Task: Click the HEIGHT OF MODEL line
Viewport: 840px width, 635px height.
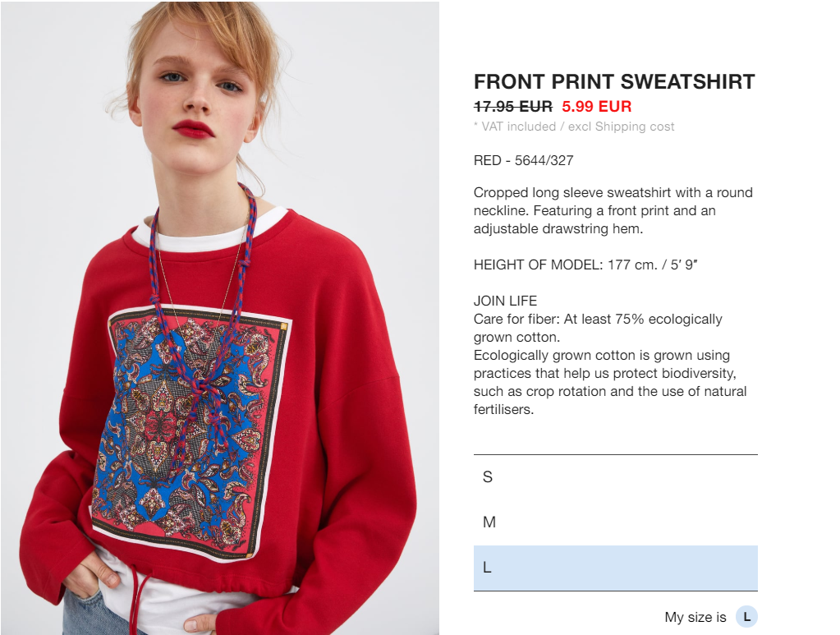Action: pos(585,265)
